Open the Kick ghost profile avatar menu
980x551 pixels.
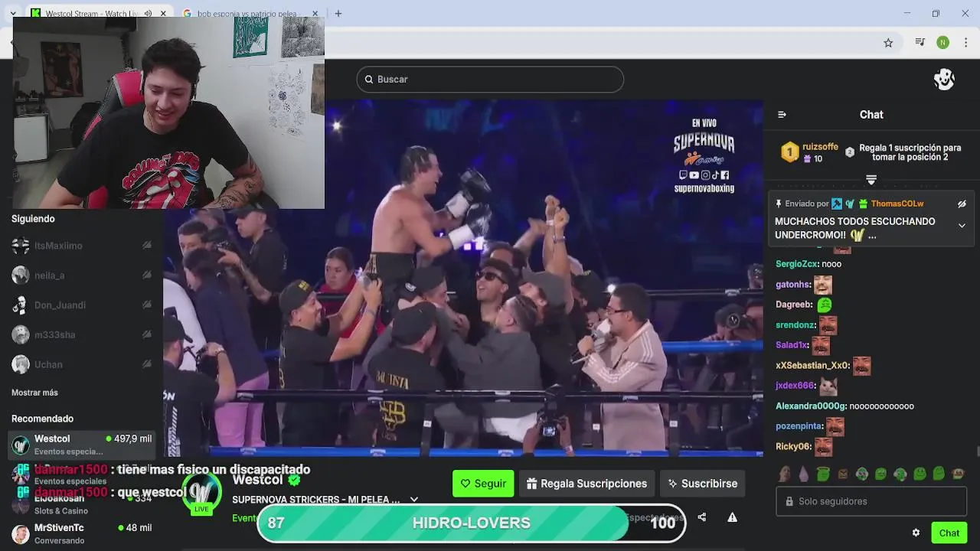pos(944,79)
